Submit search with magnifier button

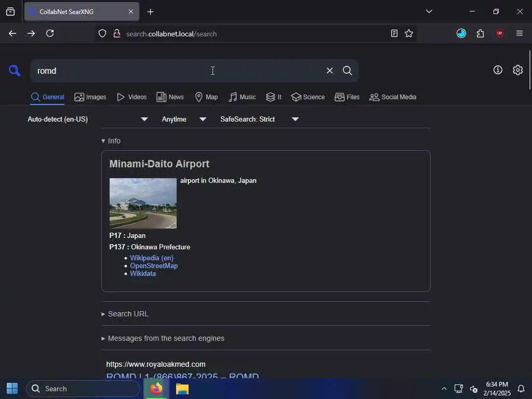click(x=347, y=71)
